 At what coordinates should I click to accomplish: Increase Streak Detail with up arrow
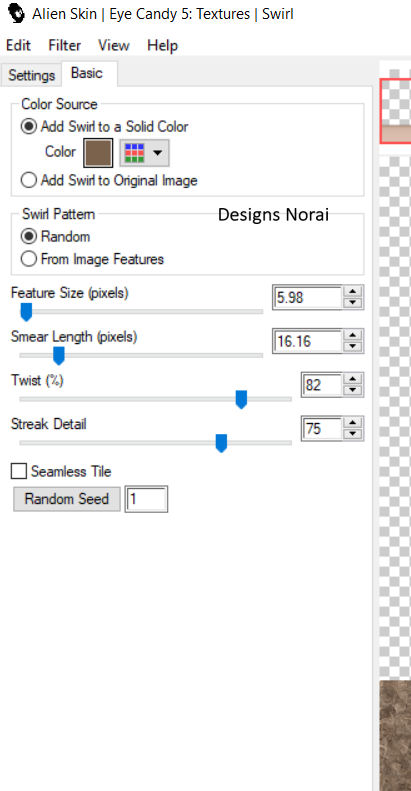pos(354,423)
